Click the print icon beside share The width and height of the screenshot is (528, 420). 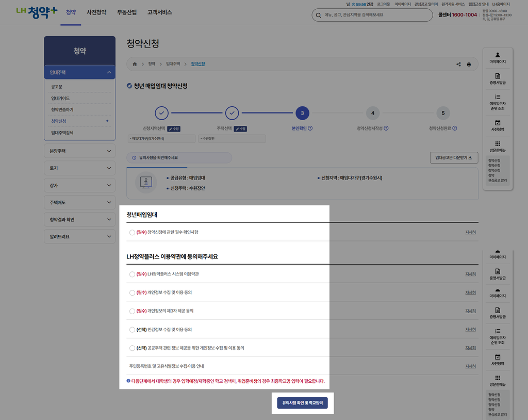[x=469, y=64]
